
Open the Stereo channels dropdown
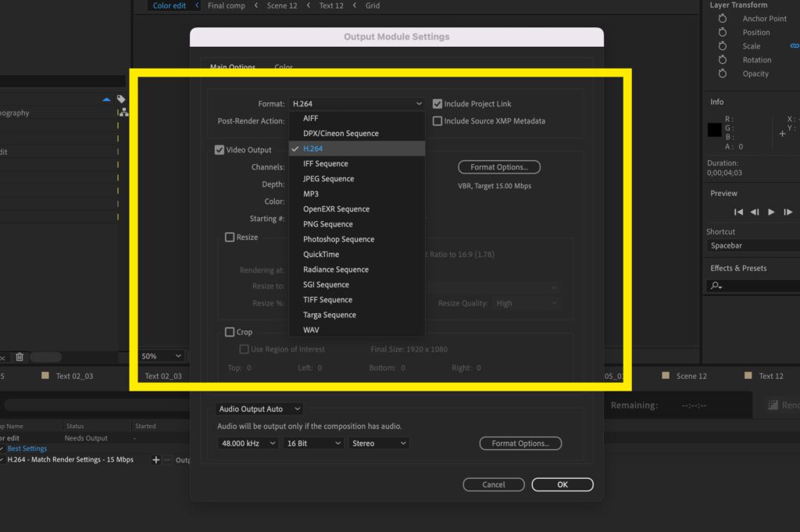379,443
